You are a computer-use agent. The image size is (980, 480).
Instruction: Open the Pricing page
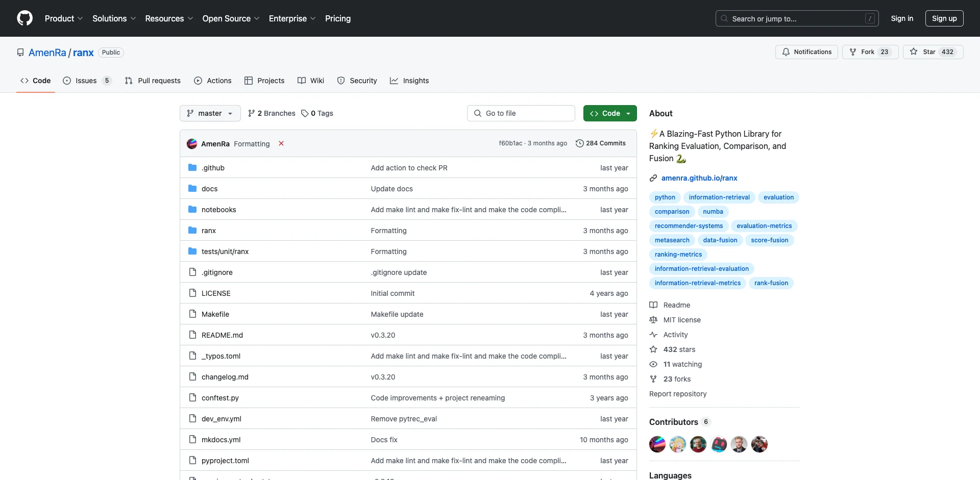[338, 18]
